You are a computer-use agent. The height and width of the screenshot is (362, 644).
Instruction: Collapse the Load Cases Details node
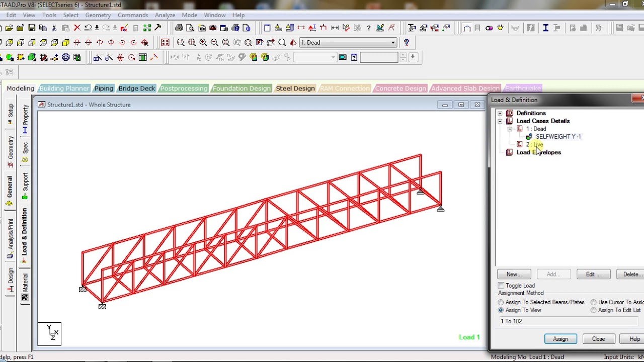(x=500, y=121)
